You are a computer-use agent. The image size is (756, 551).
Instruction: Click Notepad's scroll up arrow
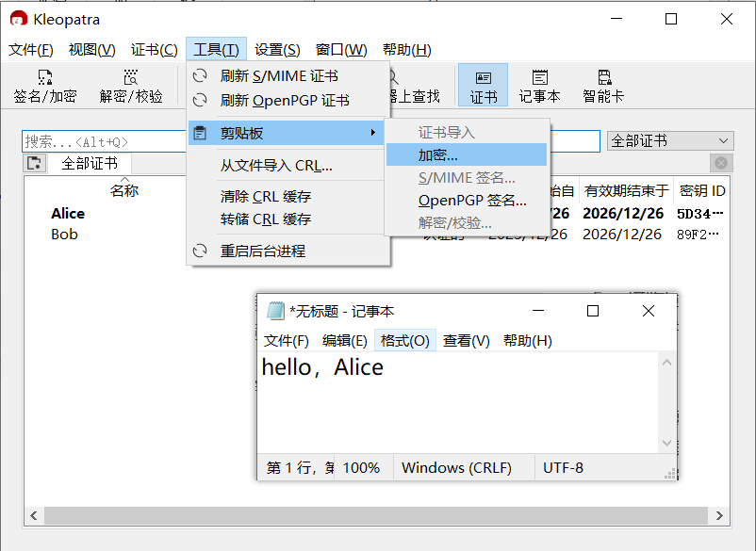pos(666,363)
